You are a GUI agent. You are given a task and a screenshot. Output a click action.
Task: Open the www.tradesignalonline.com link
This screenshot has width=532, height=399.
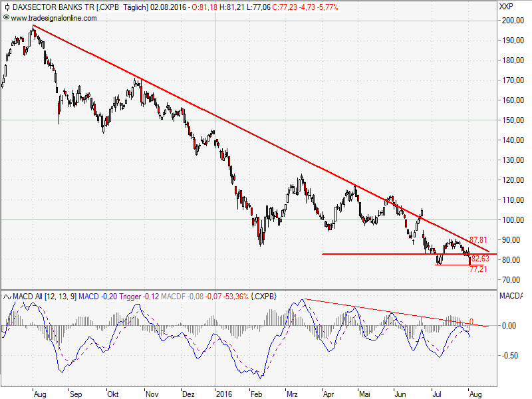tap(53, 17)
